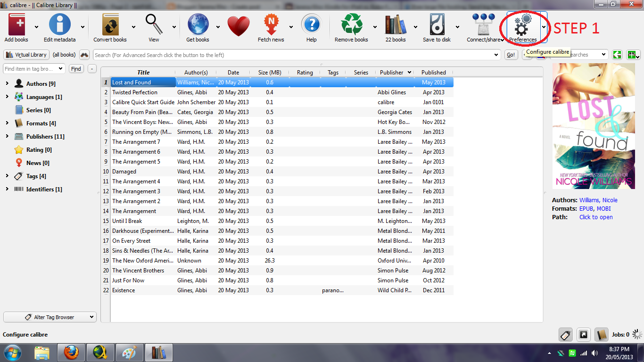Open calibre Help
Image resolution: width=644 pixels, height=362 pixels.
point(311,25)
